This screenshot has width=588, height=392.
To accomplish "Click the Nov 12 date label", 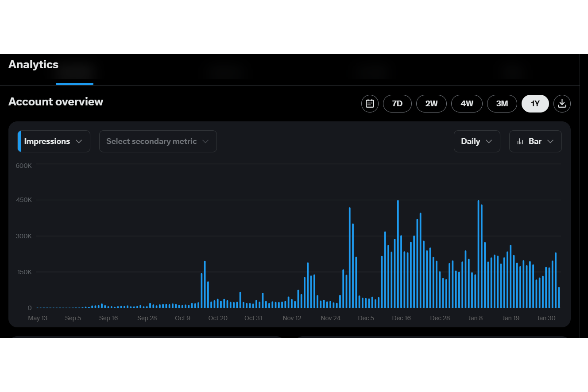I will point(292,318).
